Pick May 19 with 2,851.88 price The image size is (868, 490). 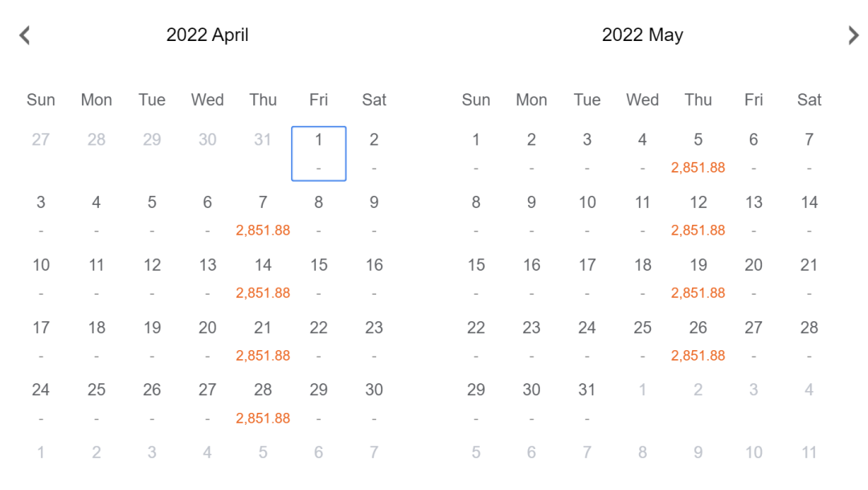(x=698, y=278)
